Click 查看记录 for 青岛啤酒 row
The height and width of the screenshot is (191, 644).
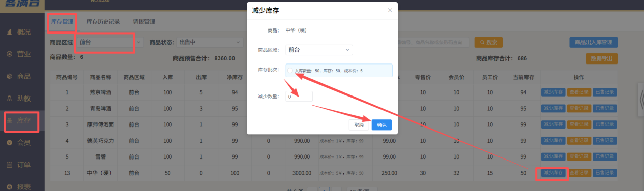tap(578, 108)
